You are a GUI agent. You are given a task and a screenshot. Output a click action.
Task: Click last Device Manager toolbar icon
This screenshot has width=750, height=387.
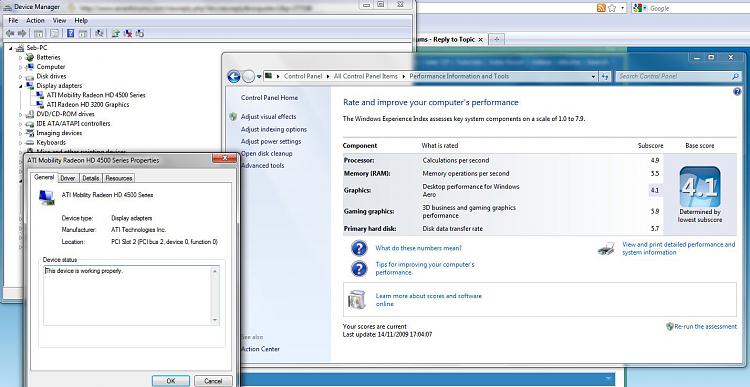point(140,33)
